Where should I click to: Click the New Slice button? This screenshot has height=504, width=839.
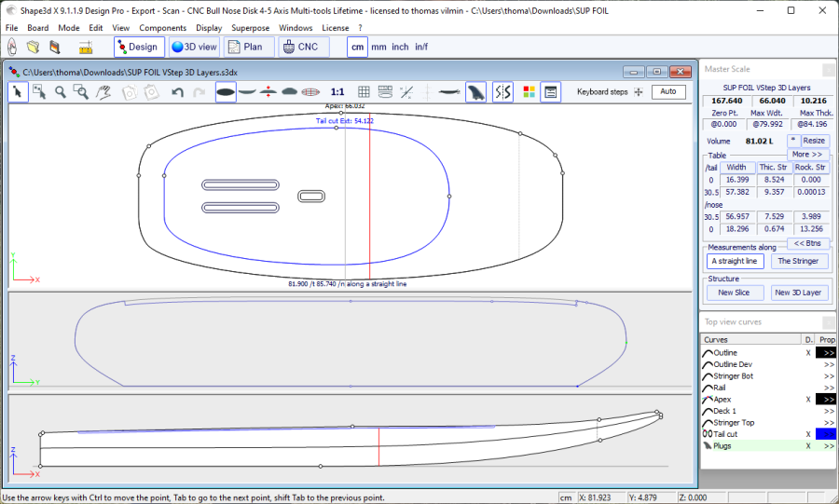[734, 293]
